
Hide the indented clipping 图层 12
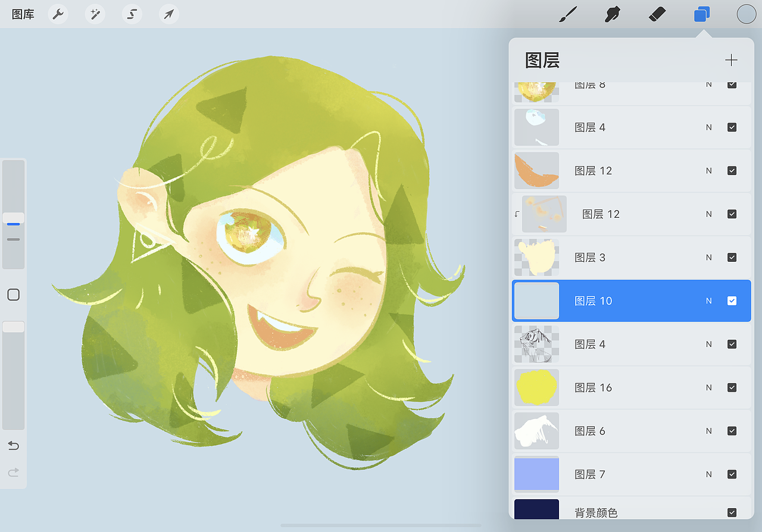point(732,214)
